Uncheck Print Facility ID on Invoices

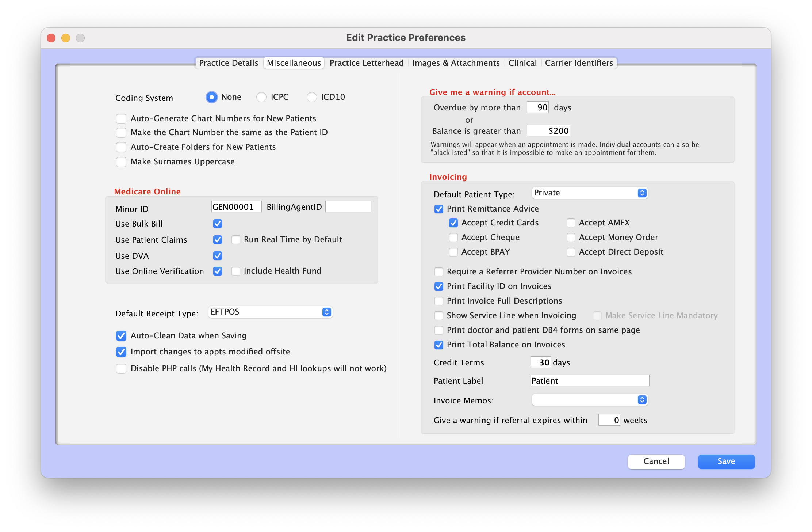tap(439, 286)
